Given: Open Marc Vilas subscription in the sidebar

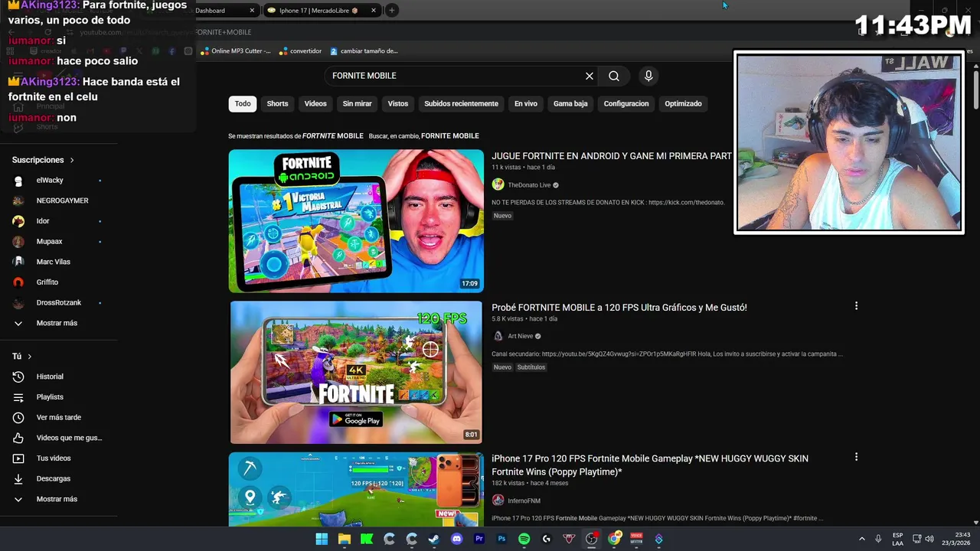Looking at the screenshot, I should pyautogui.click(x=54, y=262).
